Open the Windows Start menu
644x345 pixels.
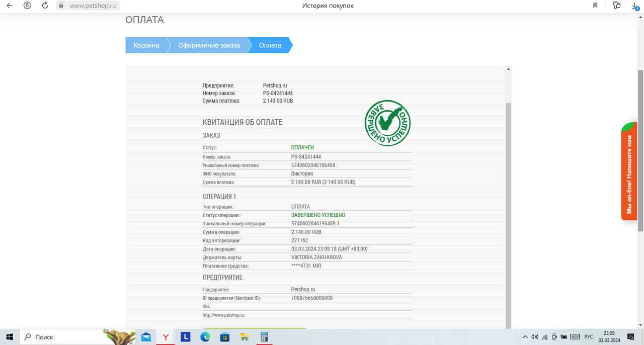[10, 336]
